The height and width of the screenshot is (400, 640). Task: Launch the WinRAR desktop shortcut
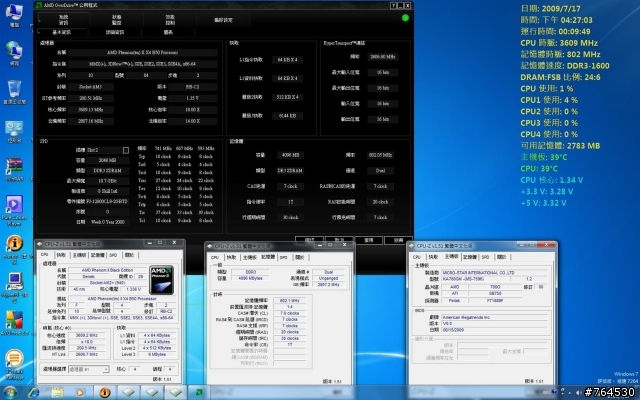click(14, 169)
